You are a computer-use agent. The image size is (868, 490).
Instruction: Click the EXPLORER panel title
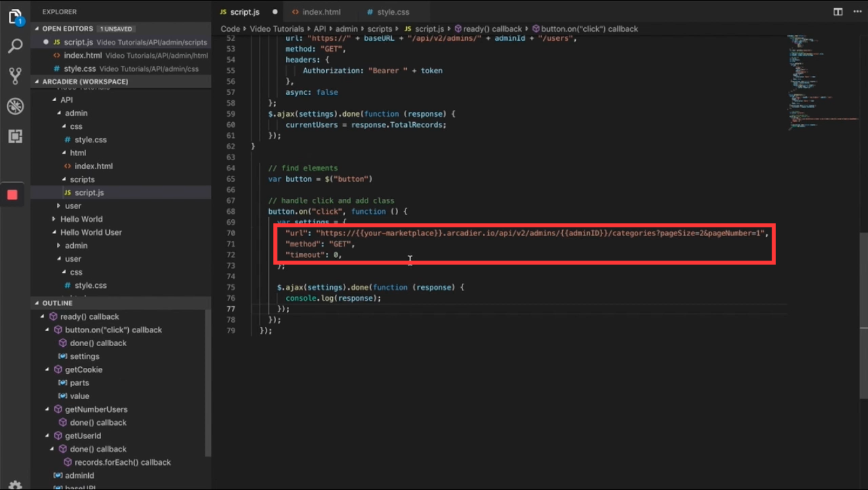(x=60, y=12)
